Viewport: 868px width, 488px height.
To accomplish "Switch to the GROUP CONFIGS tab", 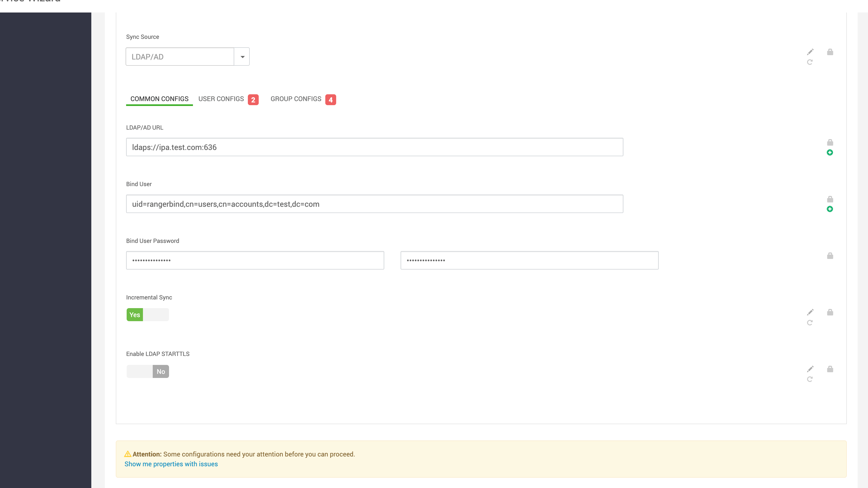I will (x=296, y=99).
